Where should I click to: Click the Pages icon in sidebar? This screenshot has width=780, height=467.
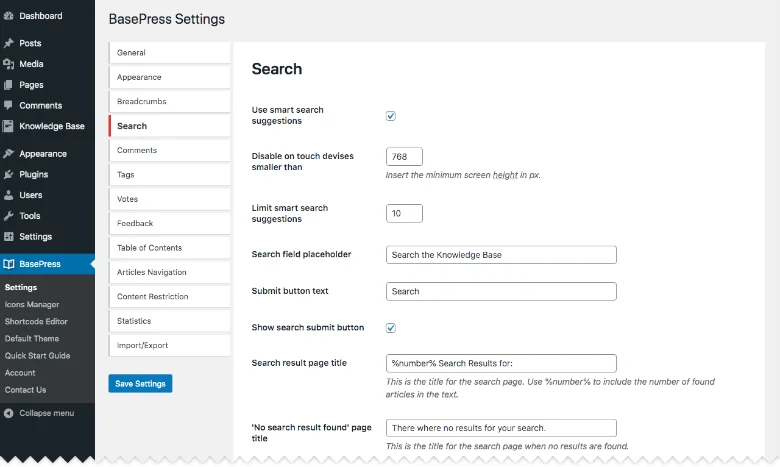click(8, 85)
